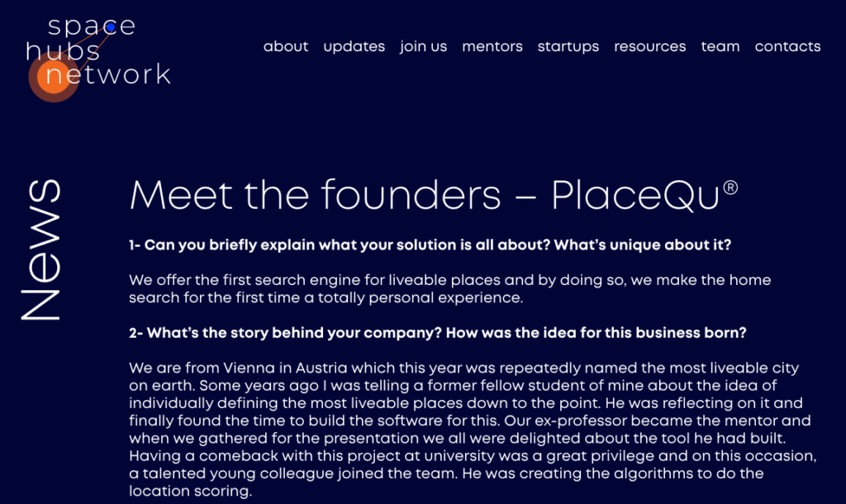The height and width of the screenshot is (504, 846).
Task: Click the paragraph about search engine for liveable places
Action: (450, 288)
